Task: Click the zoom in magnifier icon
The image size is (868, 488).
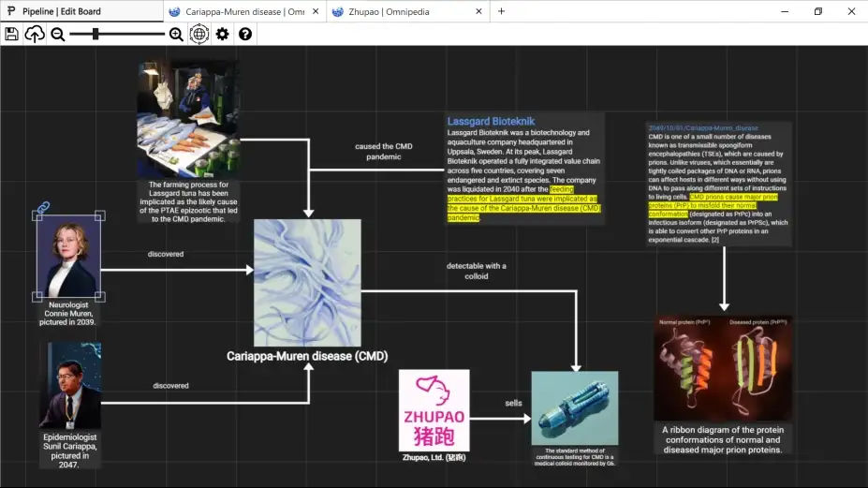Action: pyautogui.click(x=176, y=35)
